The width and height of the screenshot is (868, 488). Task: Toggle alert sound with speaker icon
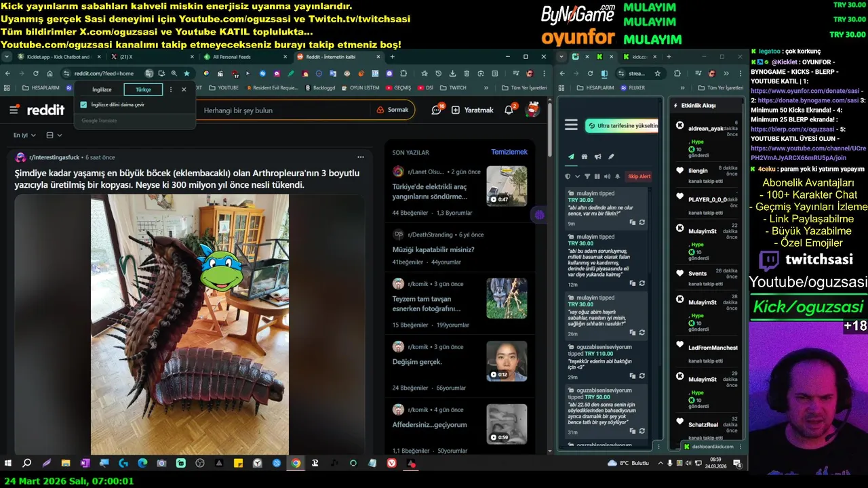pyautogui.click(x=607, y=176)
